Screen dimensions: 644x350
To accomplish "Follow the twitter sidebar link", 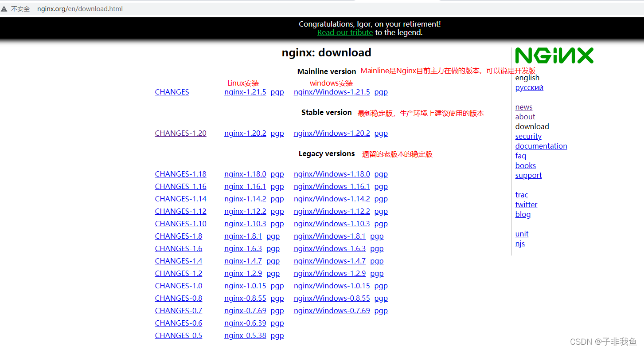I will pyautogui.click(x=526, y=204).
